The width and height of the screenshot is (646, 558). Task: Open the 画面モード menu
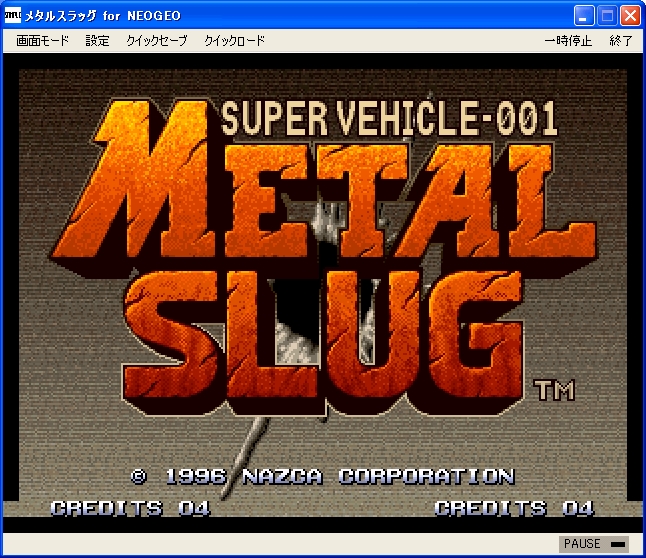42,40
